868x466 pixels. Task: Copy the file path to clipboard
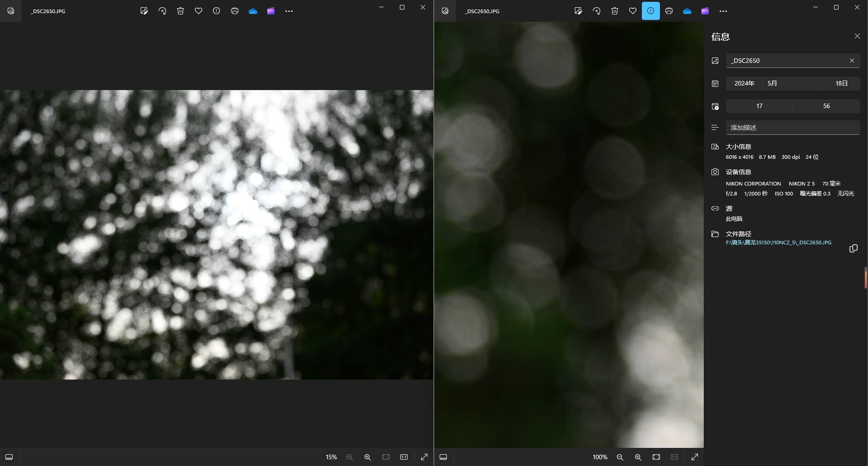coord(853,248)
